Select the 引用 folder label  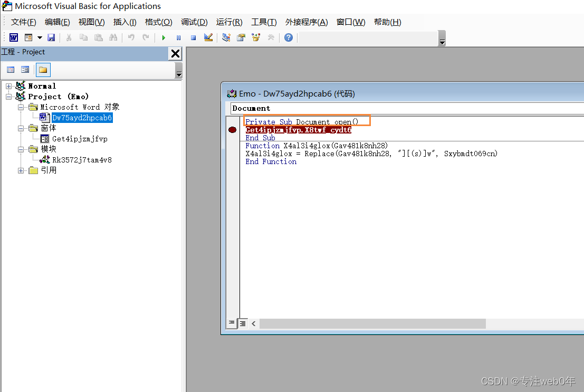click(49, 170)
